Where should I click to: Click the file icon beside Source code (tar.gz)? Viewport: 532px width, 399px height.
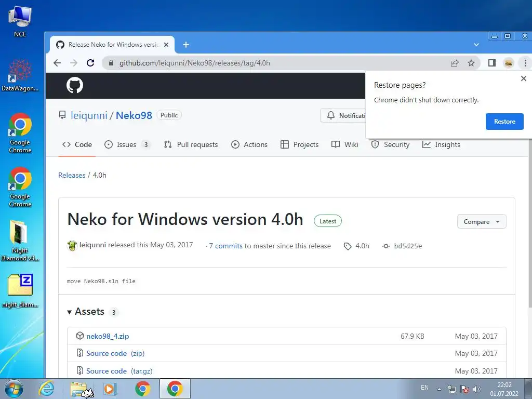click(79, 371)
